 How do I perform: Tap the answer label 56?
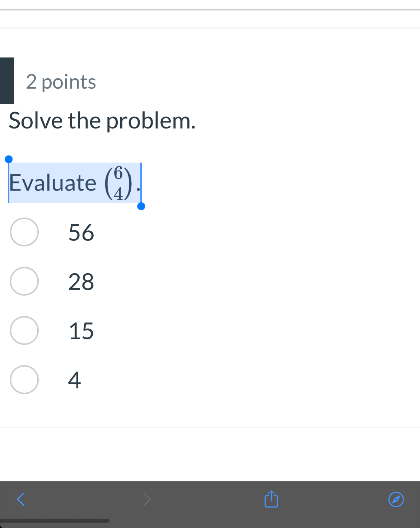pos(80,233)
